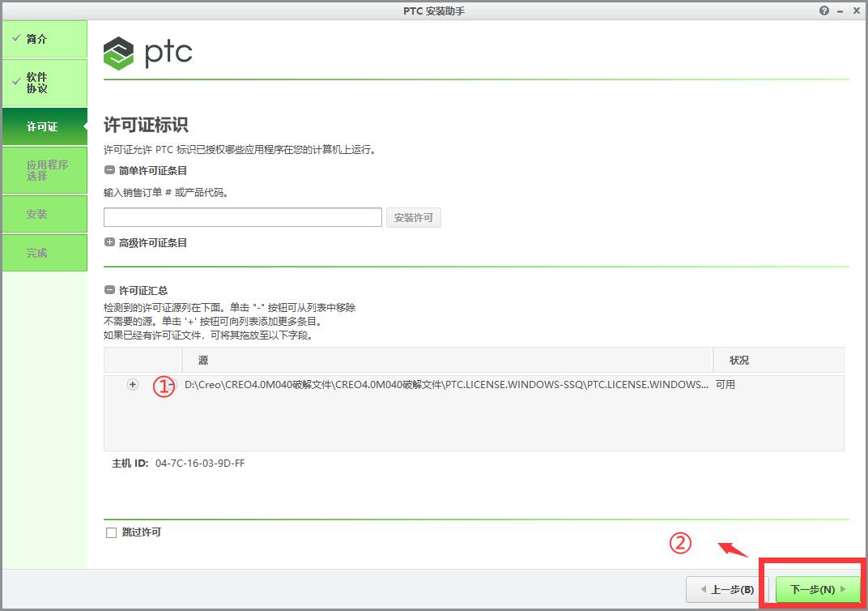Click 上一步(B) to go back
This screenshot has height=611, width=868.
pos(725,589)
